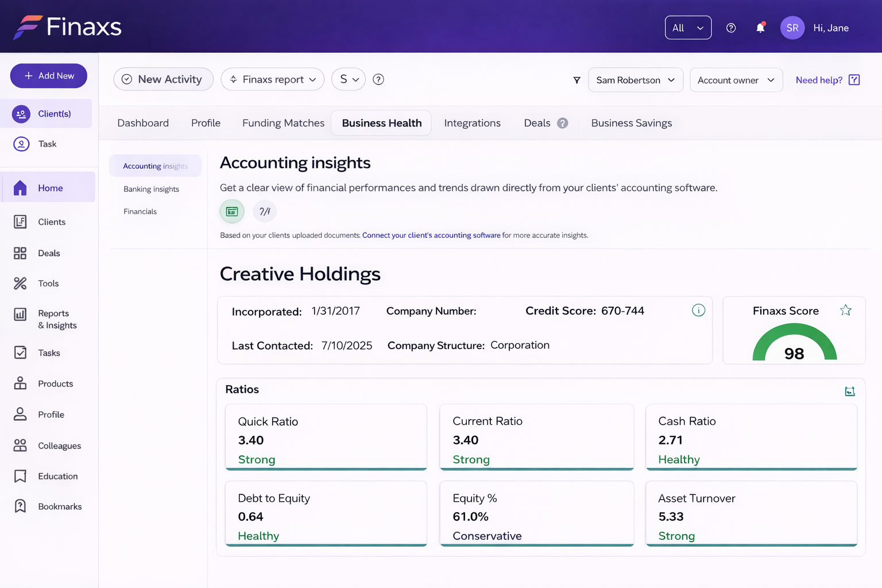Screen dimensions: 882x588
Task: Click the Deals grid icon in sidebar
Action: (x=20, y=253)
